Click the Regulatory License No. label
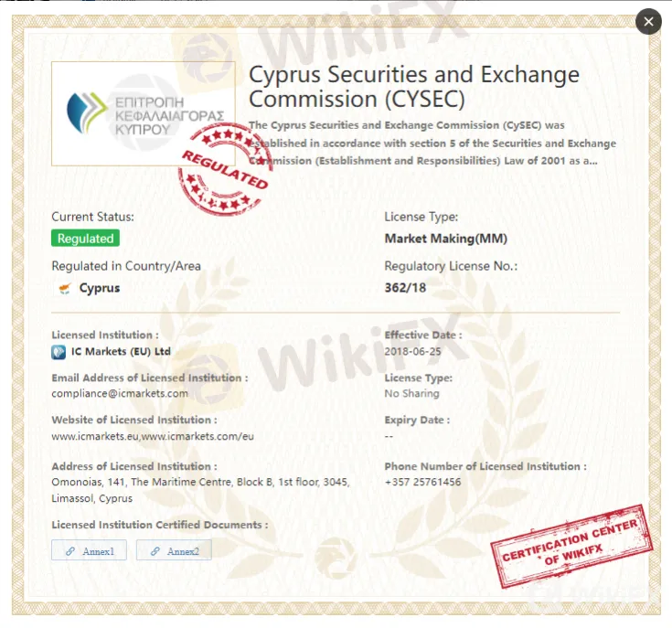Screen dimensions: 672x628 click(451, 266)
